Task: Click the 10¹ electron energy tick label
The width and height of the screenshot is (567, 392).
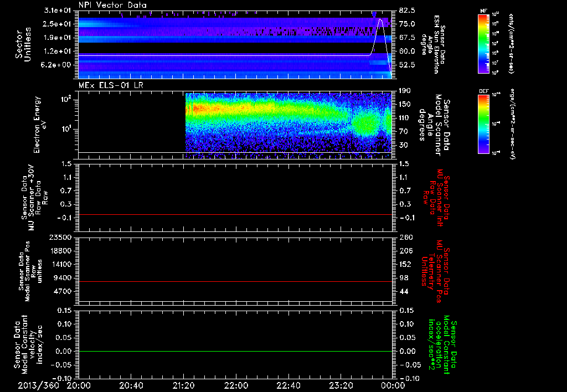Action: point(65,129)
